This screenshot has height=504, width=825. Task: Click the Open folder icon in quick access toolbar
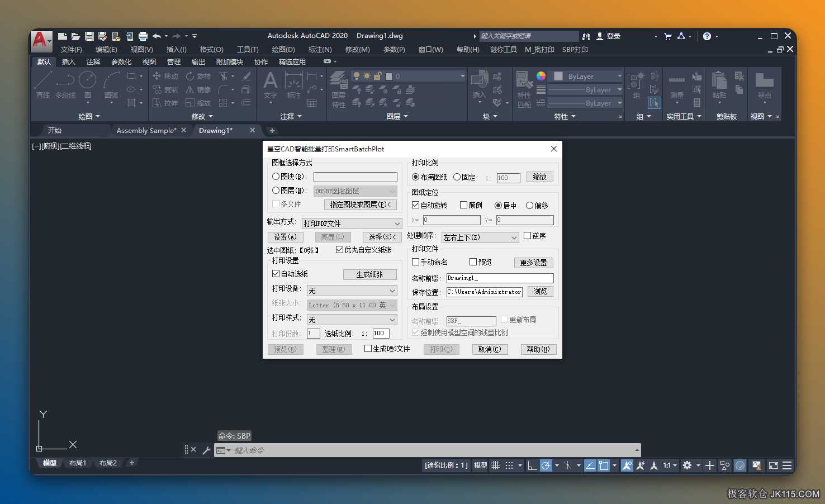[x=75, y=36]
